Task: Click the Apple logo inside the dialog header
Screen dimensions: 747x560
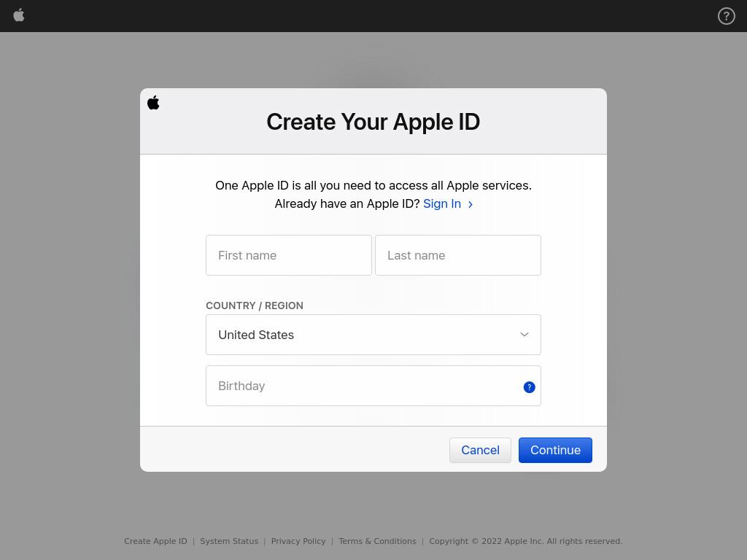Action: pyautogui.click(x=153, y=102)
